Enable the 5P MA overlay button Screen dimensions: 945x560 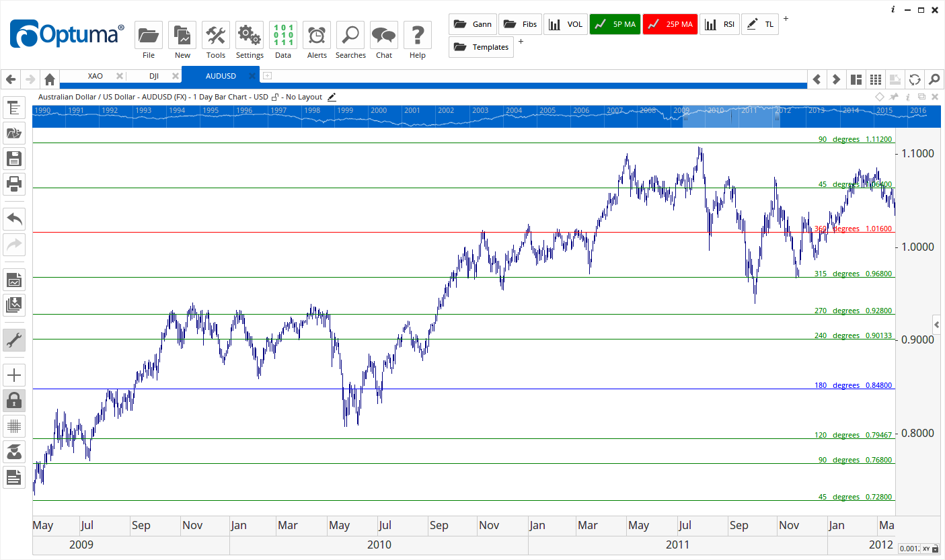[614, 24]
